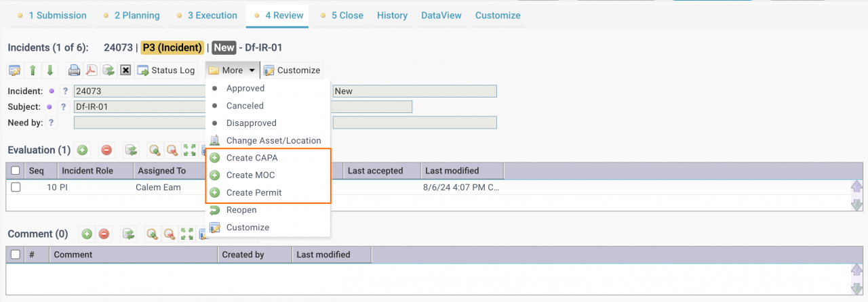Go to previous incident with green up arrow
The width and height of the screenshot is (868, 302).
[x=33, y=70]
